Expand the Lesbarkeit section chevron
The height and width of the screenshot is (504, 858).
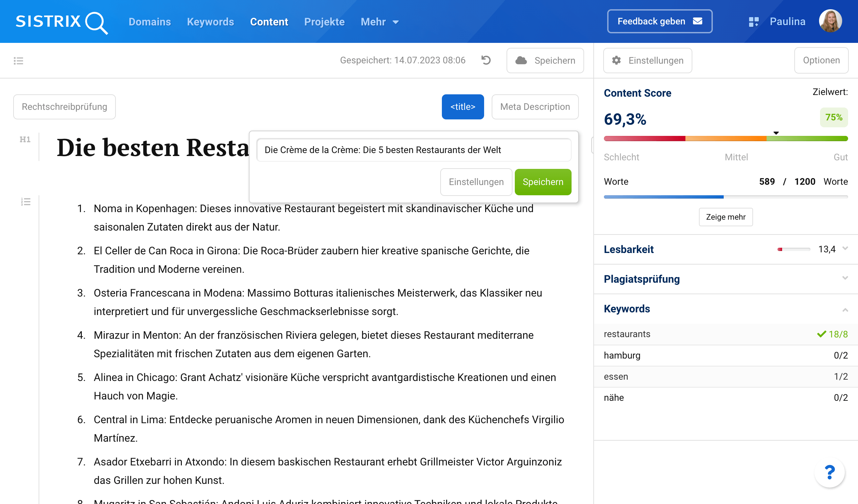845,249
